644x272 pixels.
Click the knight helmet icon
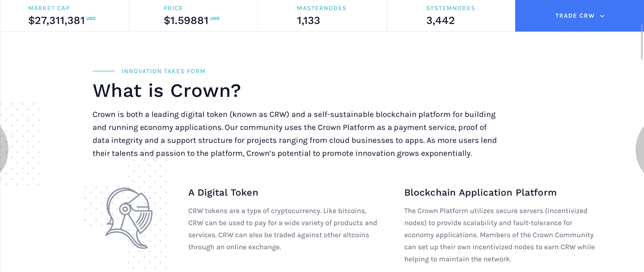[129, 217]
